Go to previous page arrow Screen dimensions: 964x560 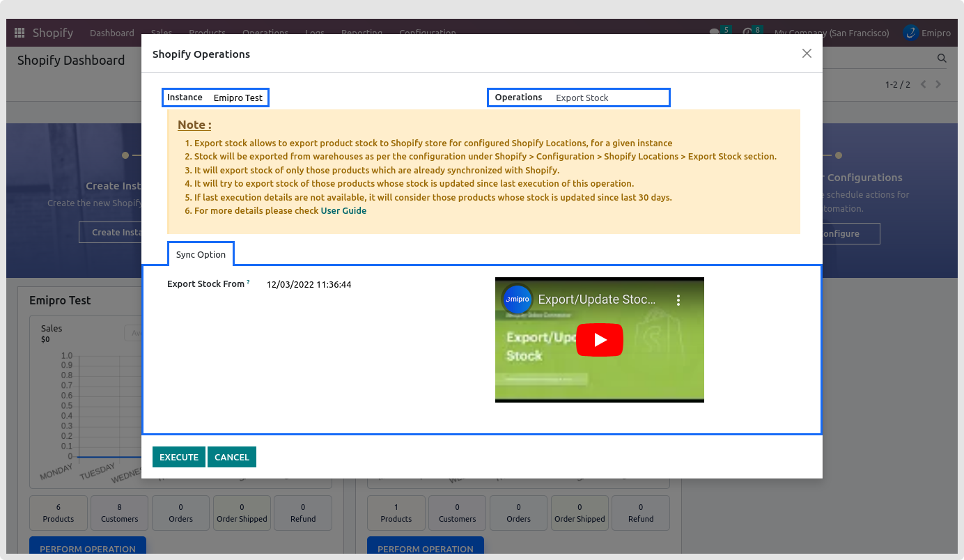coord(924,84)
